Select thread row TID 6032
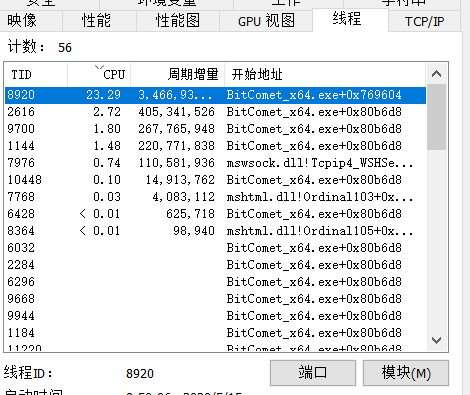Image resolution: width=470 pixels, height=395 pixels. coord(215,248)
